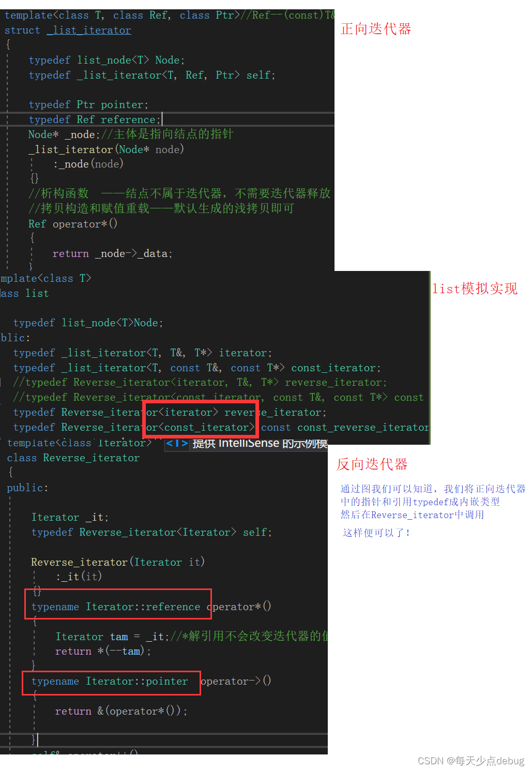Image resolution: width=532 pixels, height=771 pixels.
Task: Click the boxed typename Iterator::pointer text
Action: [110, 681]
